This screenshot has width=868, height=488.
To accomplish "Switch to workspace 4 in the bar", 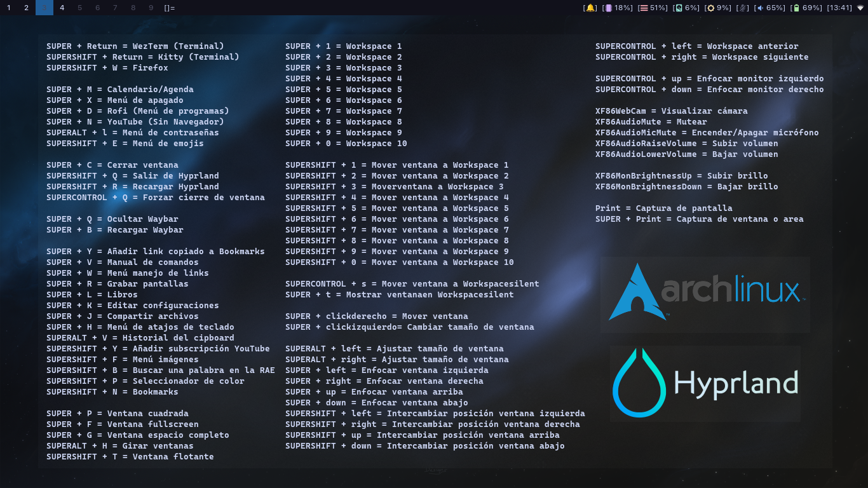I will [62, 8].
